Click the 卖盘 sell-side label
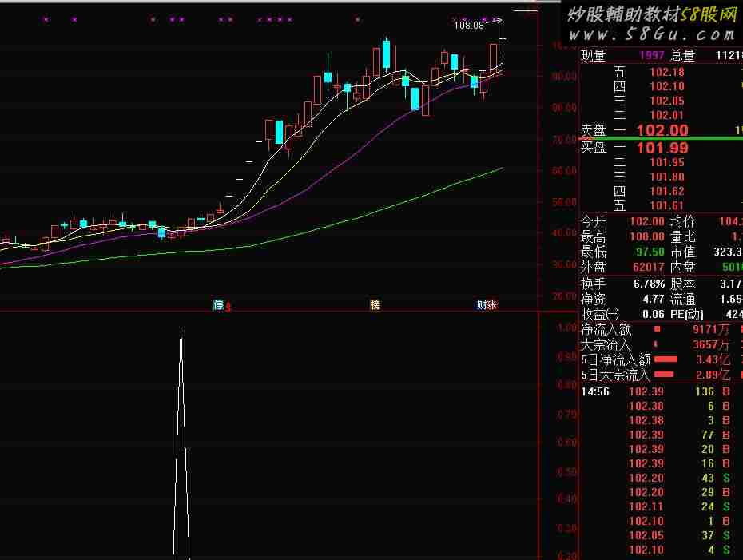The height and width of the screenshot is (560, 743). pyautogui.click(x=594, y=130)
